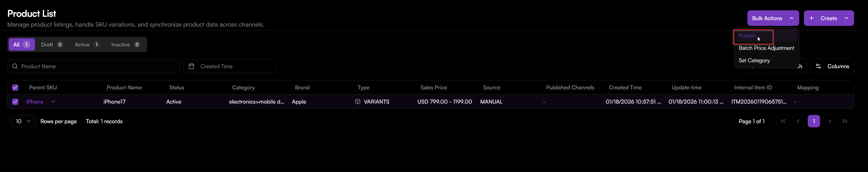Image resolution: width=868 pixels, height=172 pixels.
Task: Click the search magnifier icon
Action: coord(15,66)
